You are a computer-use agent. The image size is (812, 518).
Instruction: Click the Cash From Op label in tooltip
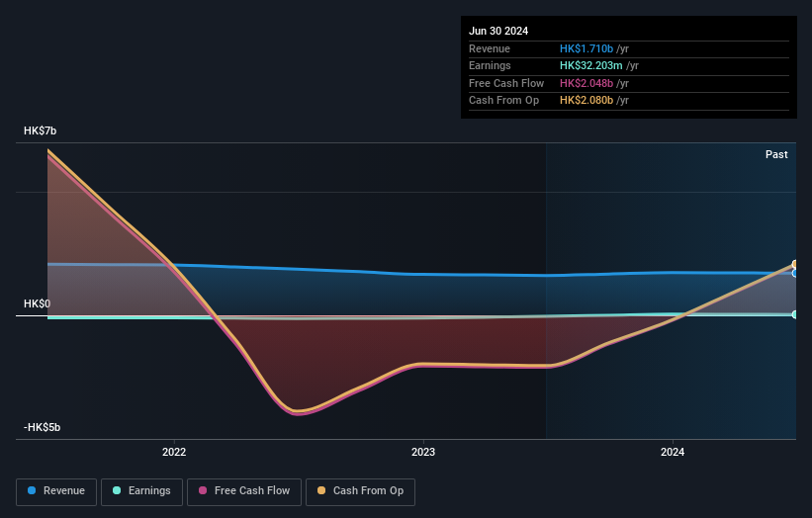click(x=503, y=101)
